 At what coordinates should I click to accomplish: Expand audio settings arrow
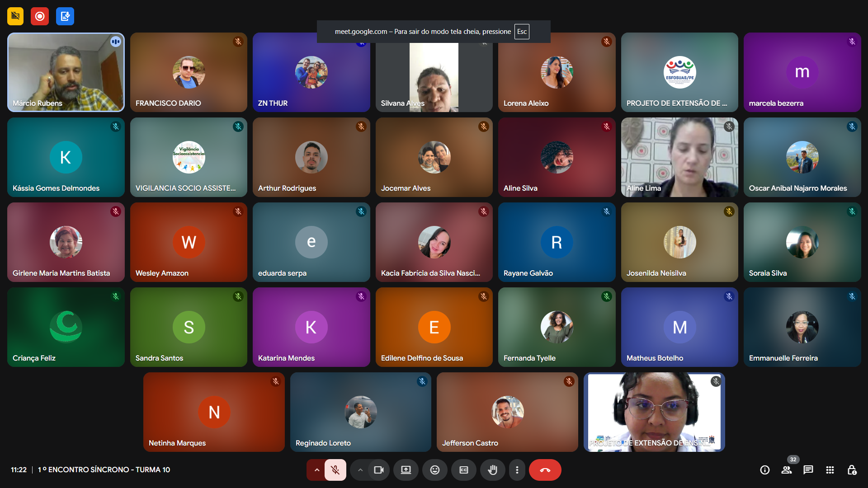[317, 470]
